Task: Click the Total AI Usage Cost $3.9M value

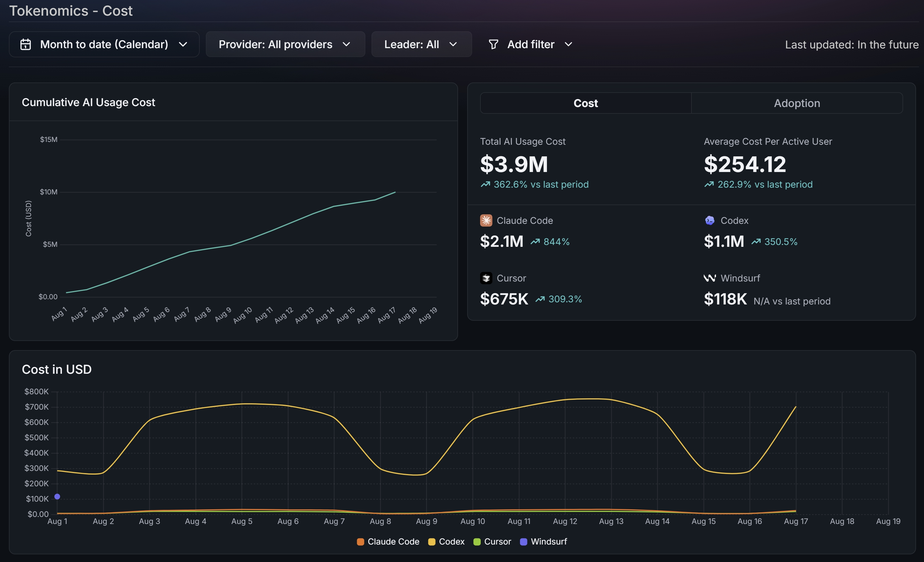Action: coord(514,164)
